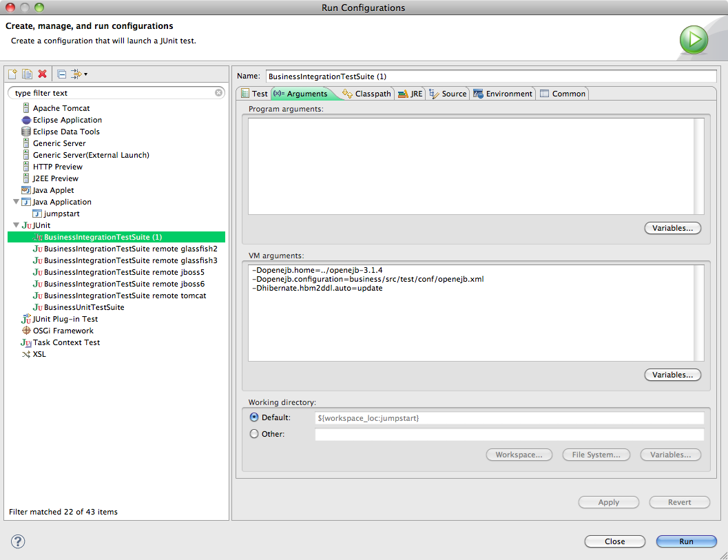Select BusinessIntegrationTestSuite remote jboss5

124,272
